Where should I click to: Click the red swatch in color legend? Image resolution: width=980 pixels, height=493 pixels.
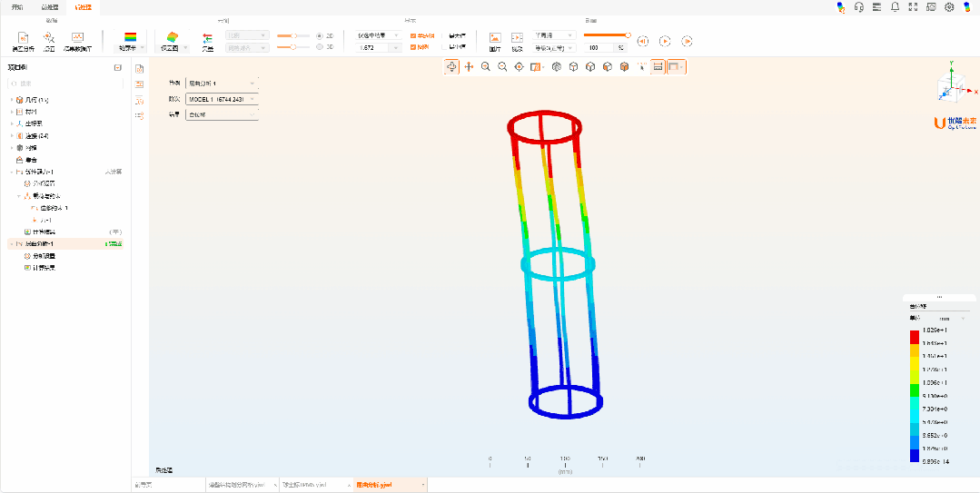pyautogui.click(x=914, y=336)
